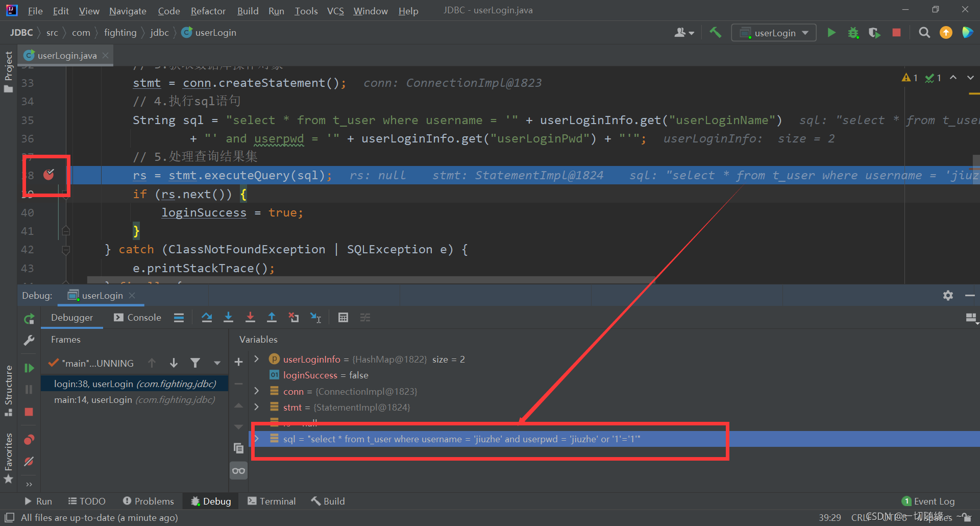Open Evaluate Expression calculator icon
980x526 pixels.
(x=343, y=318)
